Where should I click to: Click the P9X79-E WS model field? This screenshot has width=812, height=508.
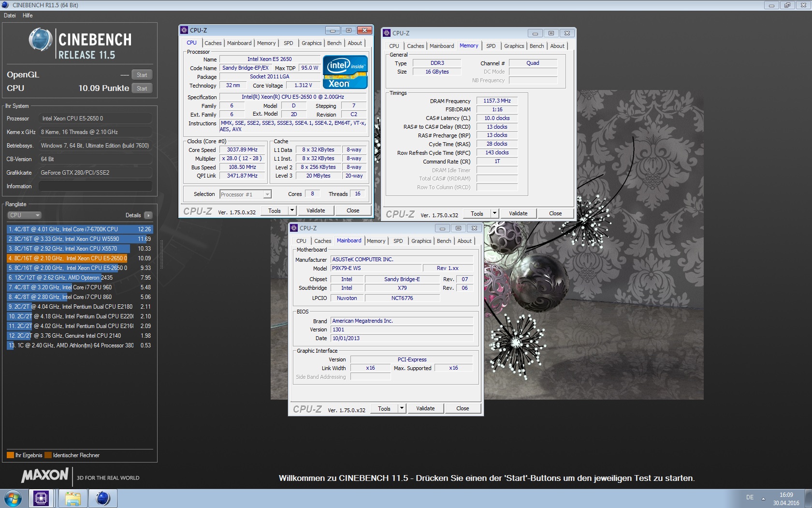(376, 268)
